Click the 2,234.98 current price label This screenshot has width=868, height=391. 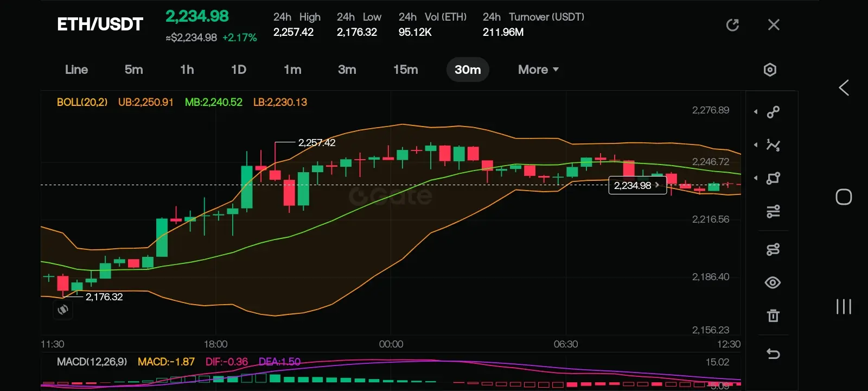[x=637, y=185]
